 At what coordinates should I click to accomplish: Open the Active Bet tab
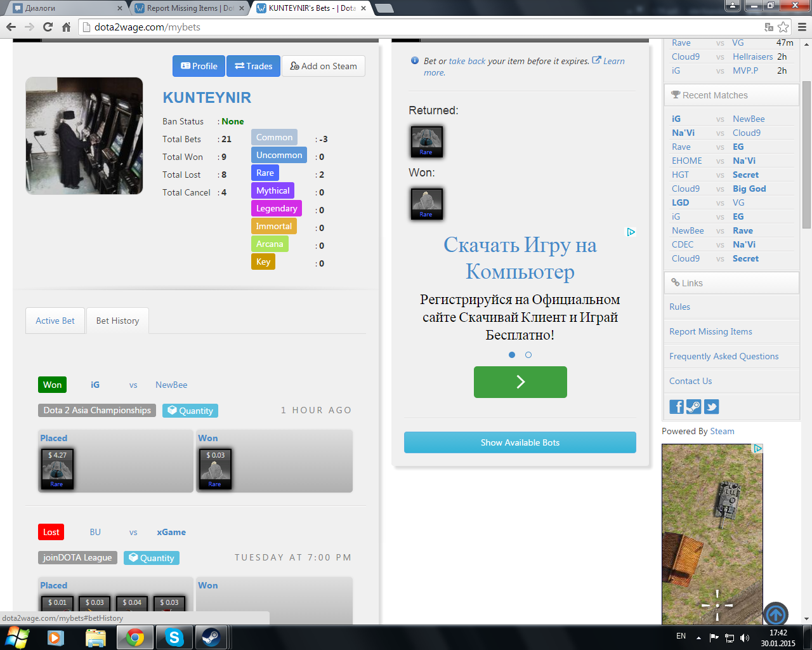click(55, 321)
